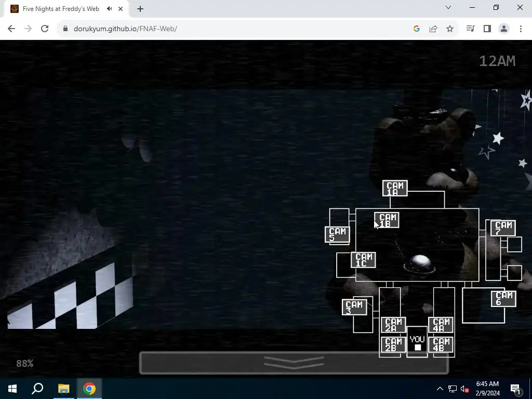Switch to CAM 4B corner camera
This screenshot has width=532, height=399.
441,345
